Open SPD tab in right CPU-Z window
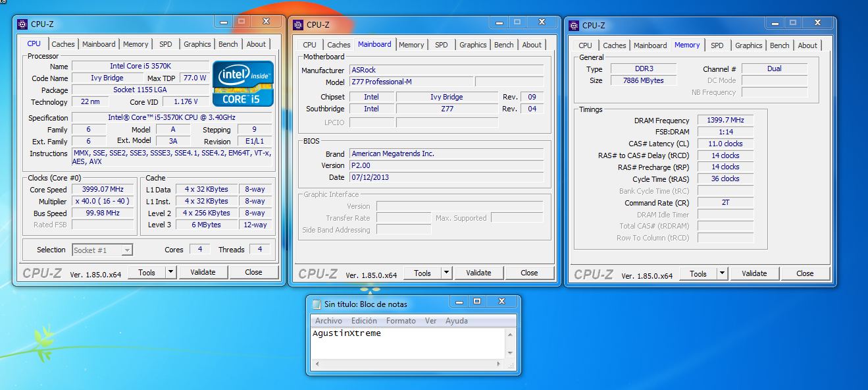The height and width of the screenshot is (390, 868). pos(717,45)
